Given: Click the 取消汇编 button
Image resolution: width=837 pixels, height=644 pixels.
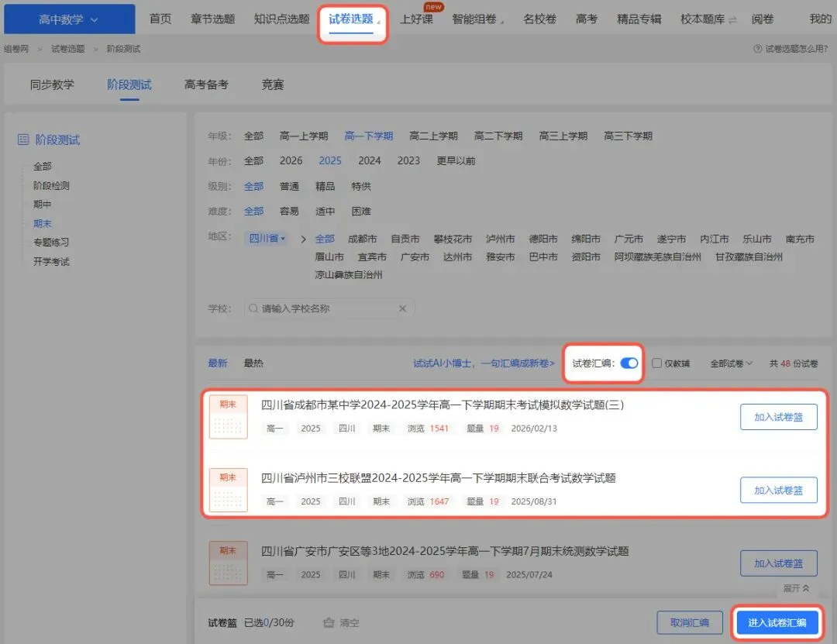Looking at the screenshot, I should click(690, 622).
